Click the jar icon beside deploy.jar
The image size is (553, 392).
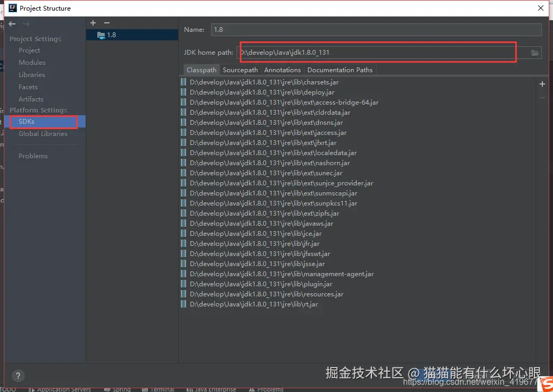pos(183,92)
